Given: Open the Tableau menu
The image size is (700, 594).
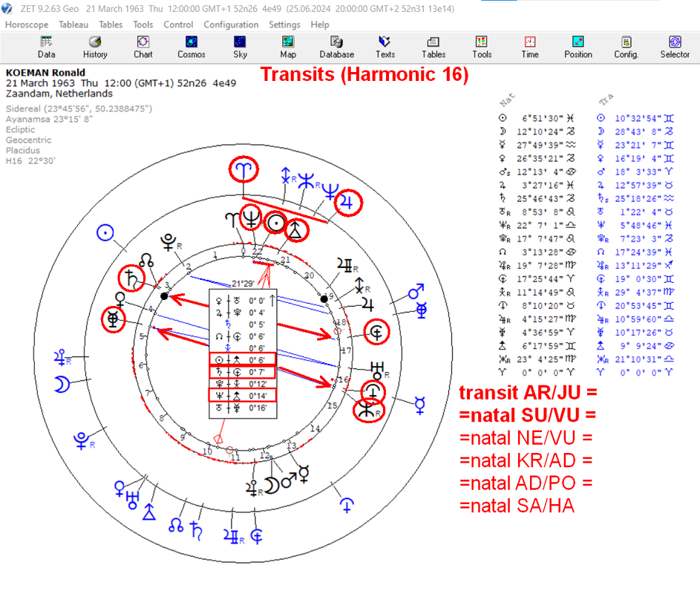Looking at the screenshot, I should click(73, 25).
